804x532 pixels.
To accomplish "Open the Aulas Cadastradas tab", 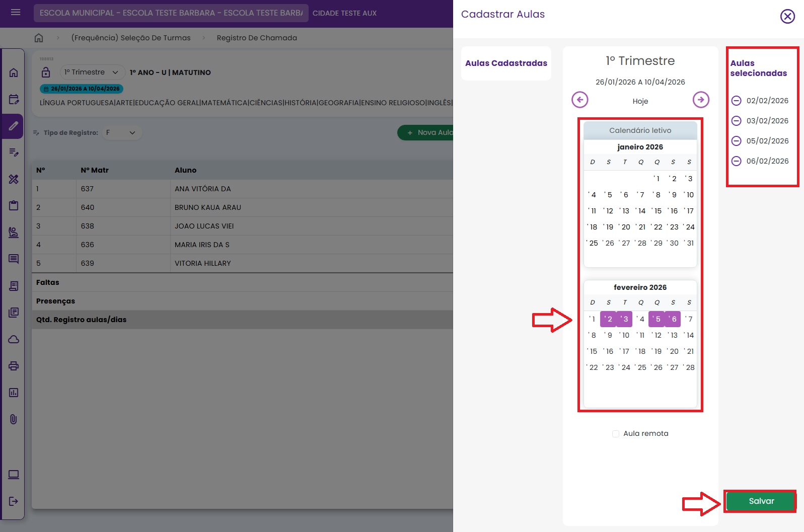I will [506, 63].
